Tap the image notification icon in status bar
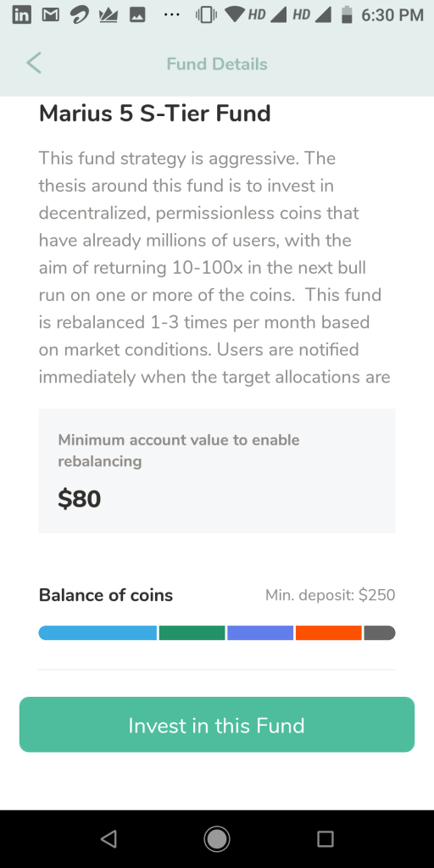Image resolution: width=434 pixels, height=868 pixels. tap(137, 15)
